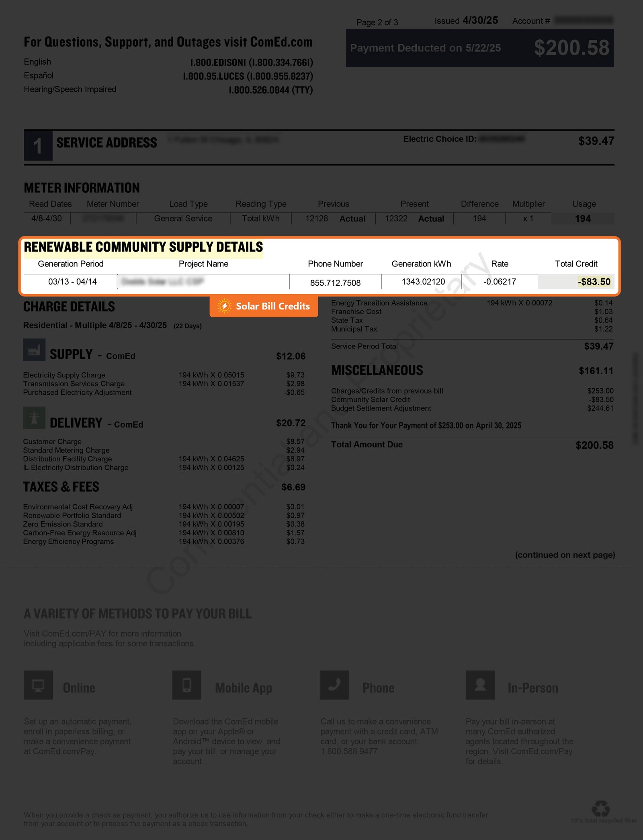Tap the Mobile App smartphone icon
643x840 pixels.
[x=186, y=685]
